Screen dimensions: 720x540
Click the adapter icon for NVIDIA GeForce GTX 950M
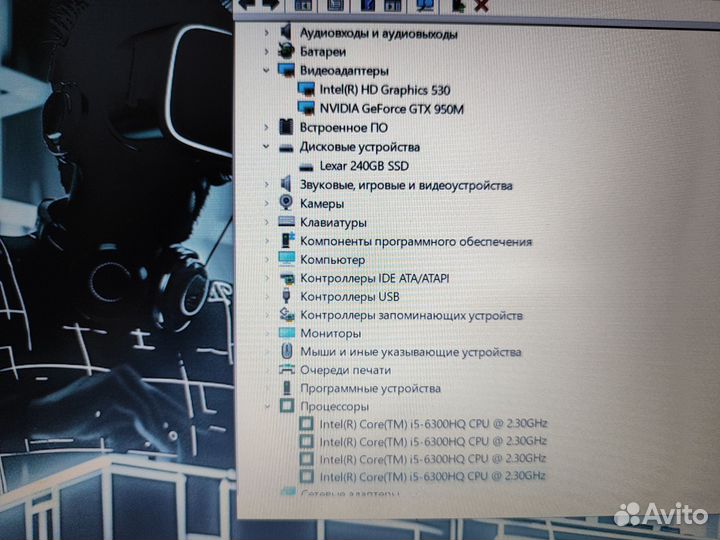pos(306,108)
